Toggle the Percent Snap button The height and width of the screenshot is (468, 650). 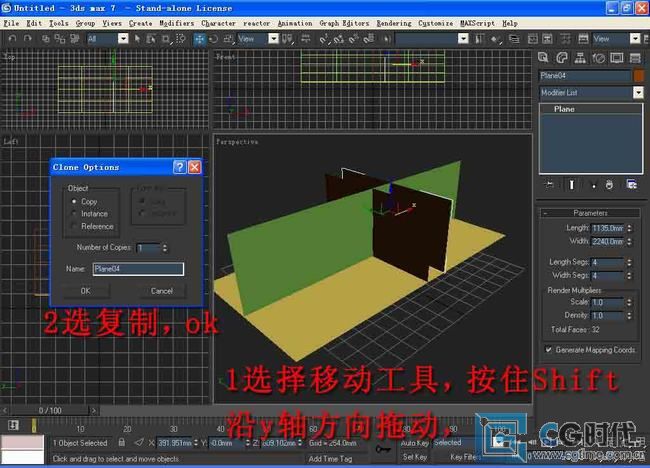(354, 39)
